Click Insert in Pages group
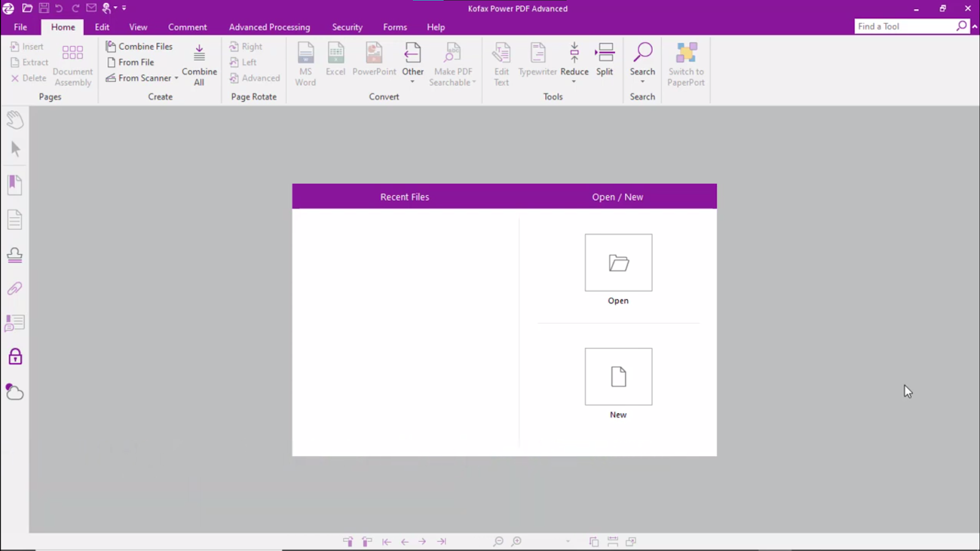Viewport: 980px width, 551px height. point(27,47)
